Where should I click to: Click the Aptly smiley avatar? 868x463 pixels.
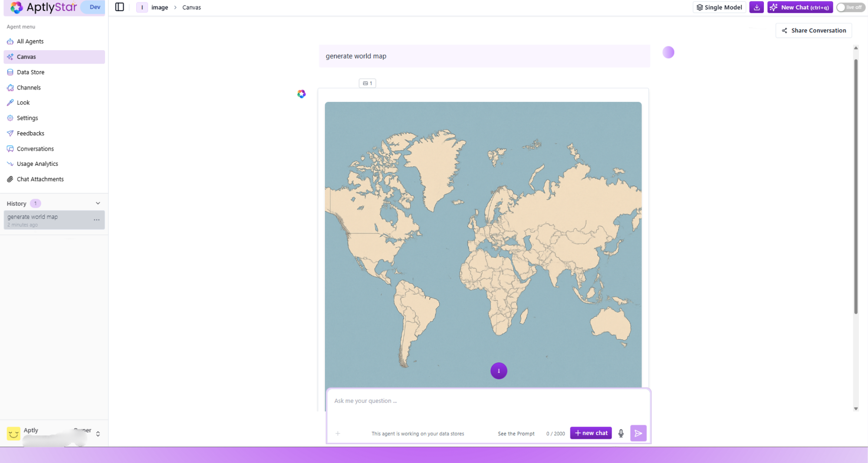click(x=13, y=433)
